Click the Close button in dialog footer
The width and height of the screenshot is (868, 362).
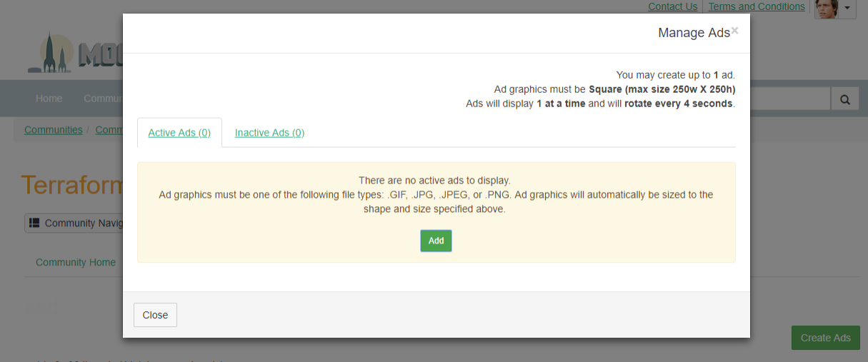tap(155, 315)
